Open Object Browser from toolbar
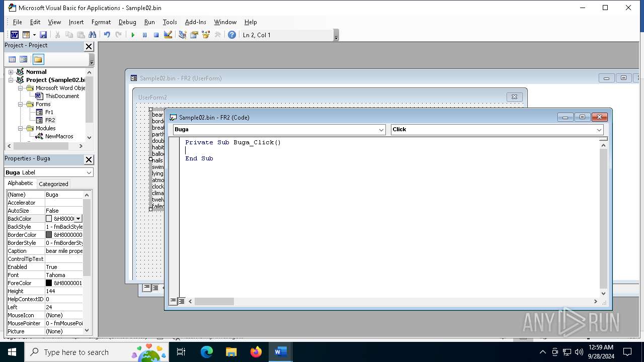Image resolution: width=644 pixels, height=362 pixels. click(205, 35)
